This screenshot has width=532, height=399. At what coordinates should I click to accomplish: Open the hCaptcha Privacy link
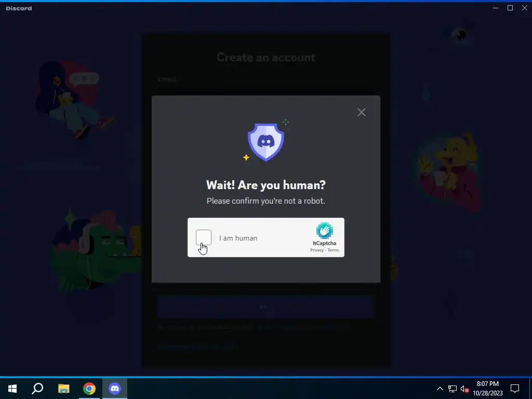pos(317,250)
